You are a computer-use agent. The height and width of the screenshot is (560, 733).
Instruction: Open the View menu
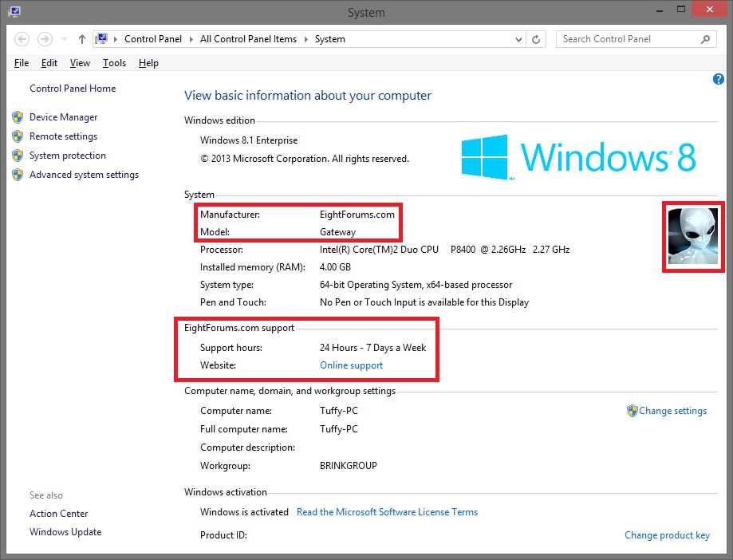click(x=80, y=63)
